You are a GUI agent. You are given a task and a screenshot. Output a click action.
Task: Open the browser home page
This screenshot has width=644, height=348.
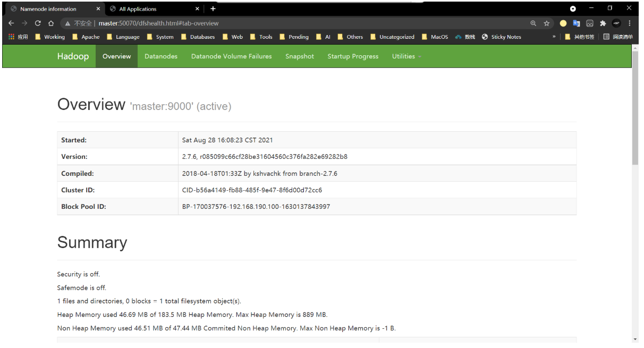coord(51,23)
